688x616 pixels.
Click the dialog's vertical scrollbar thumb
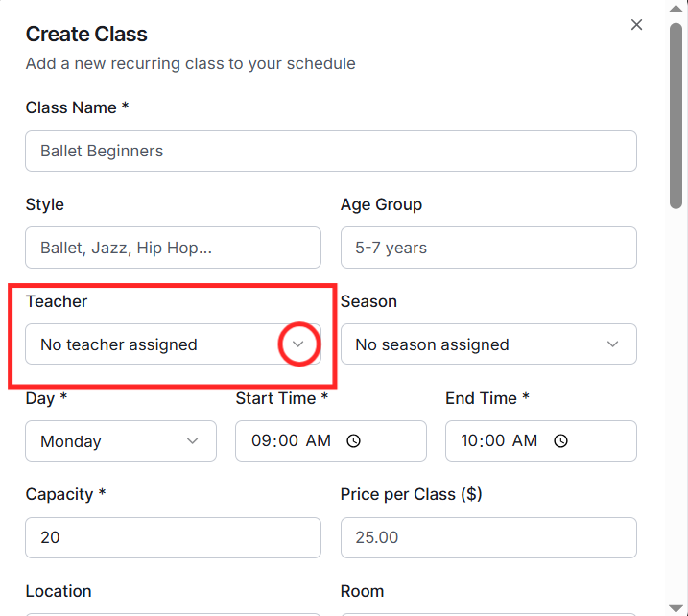[676, 115]
